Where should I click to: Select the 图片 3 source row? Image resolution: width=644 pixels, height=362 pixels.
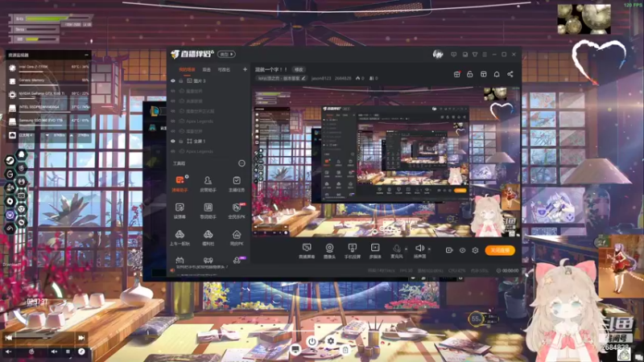tap(208, 81)
